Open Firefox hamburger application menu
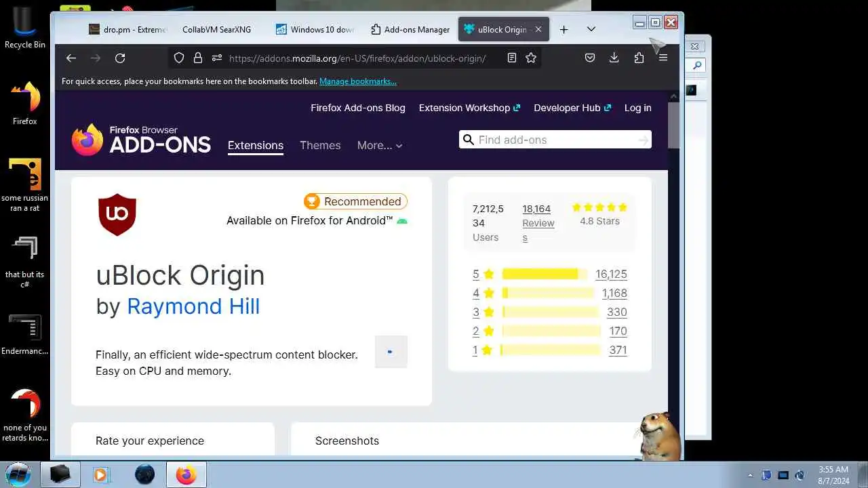This screenshot has width=868, height=488. point(663,58)
